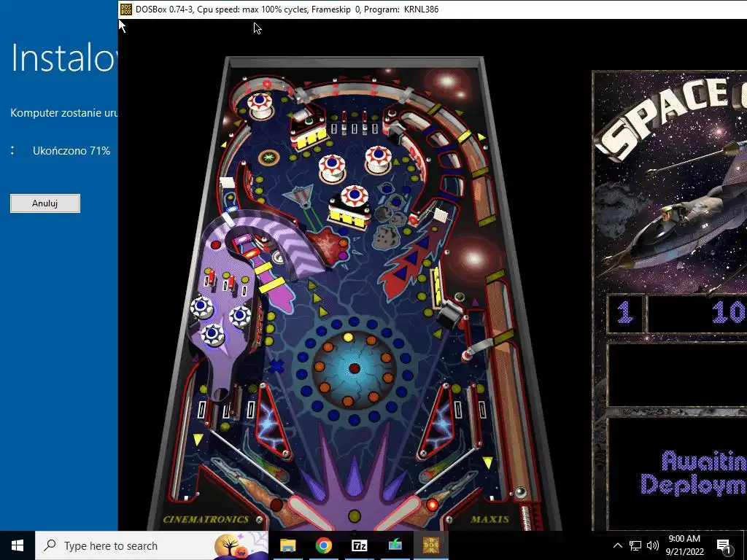
Task: Click the Halloween search highlight icon
Action: [x=241, y=545]
